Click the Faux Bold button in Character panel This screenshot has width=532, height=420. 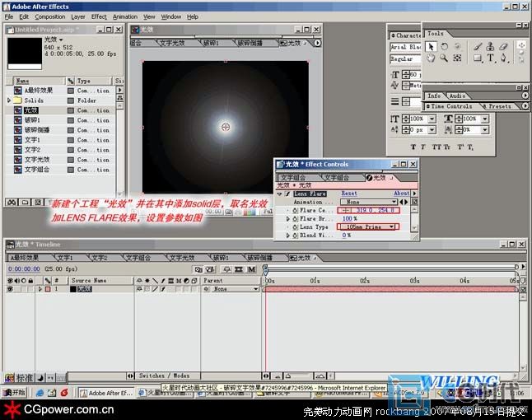413,147
